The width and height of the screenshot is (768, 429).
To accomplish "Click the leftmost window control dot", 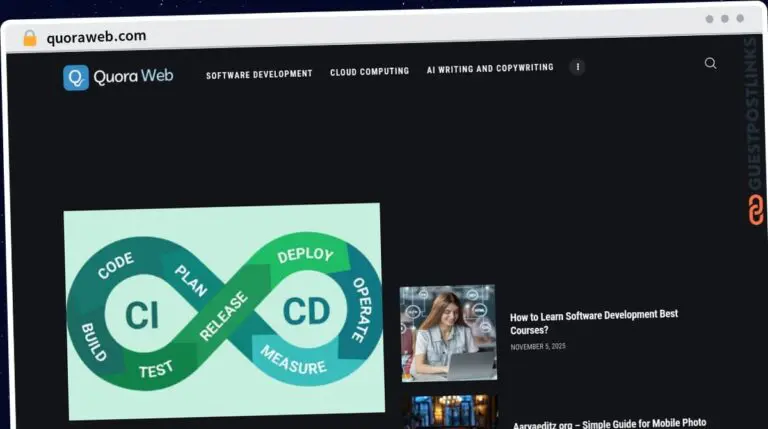I will click(x=709, y=19).
